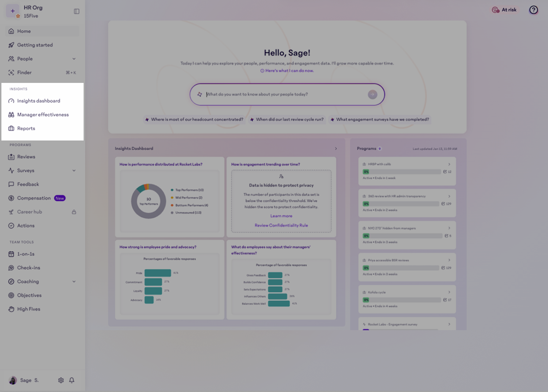Click the HRBP with calib progress bar
The width and height of the screenshot is (548, 392).
402,172
